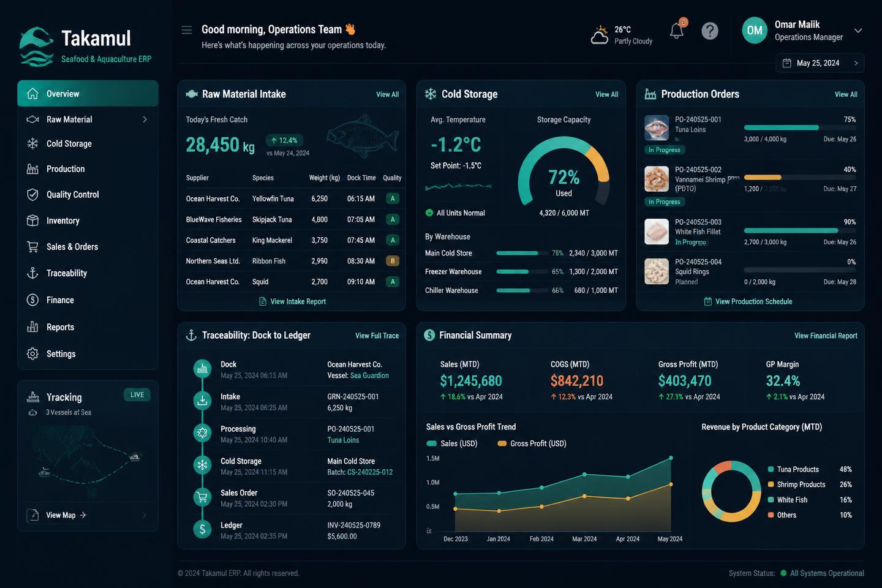Viewport: 882px width, 588px height.
Task: Click the Sales Order step cart icon
Action: pyautogui.click(x=202, y=497)
